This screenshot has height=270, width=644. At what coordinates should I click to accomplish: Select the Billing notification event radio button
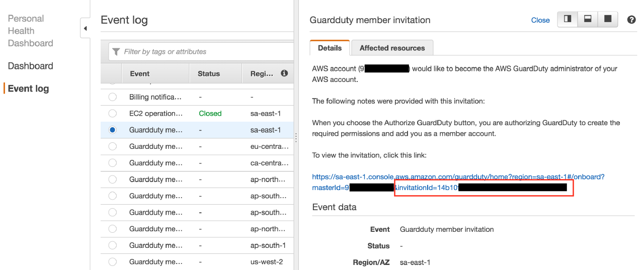coord(112,97)
